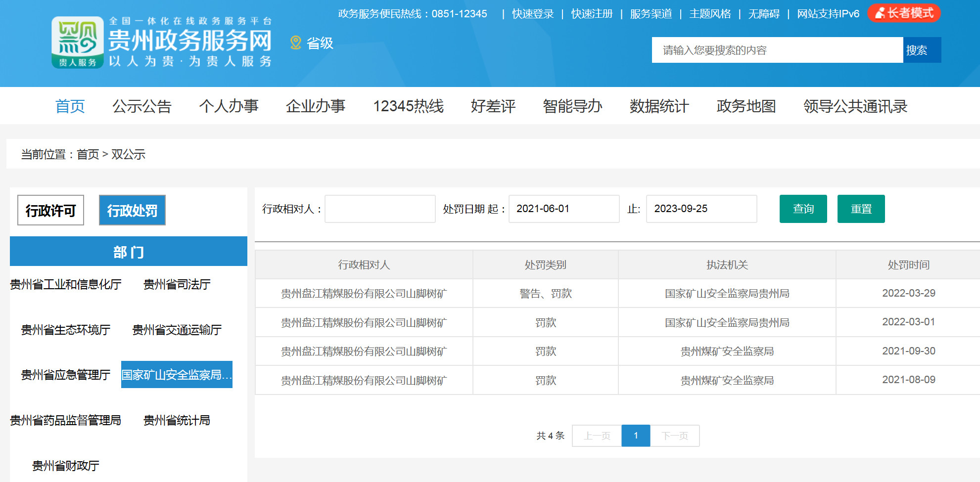Select department 贵州省司法厅
The image size is (980, 482).
(177, 284)
